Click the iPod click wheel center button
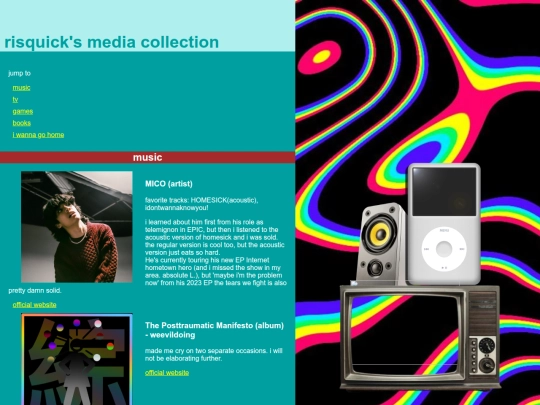 (444, 249)
